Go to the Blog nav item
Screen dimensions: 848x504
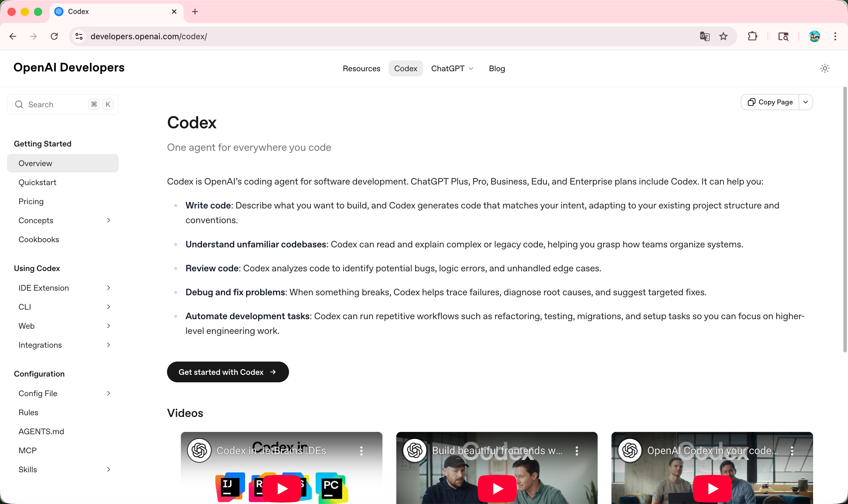497,69
